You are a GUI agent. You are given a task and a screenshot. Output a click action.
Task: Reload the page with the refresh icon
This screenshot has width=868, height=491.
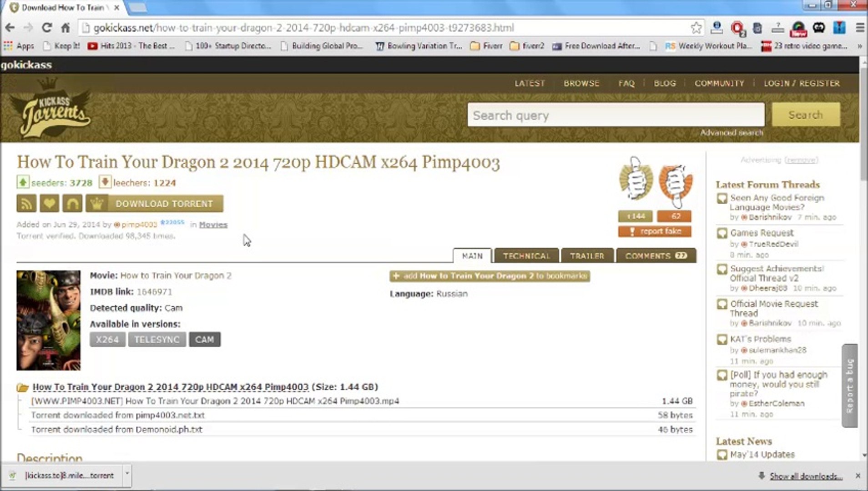coord(47,28)
